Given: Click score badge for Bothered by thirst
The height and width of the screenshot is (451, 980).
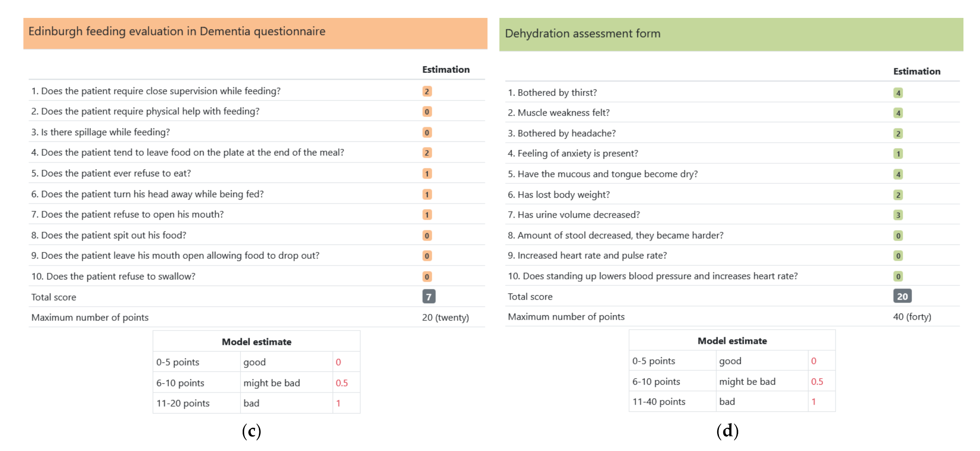Looking at the screenshot, I should pyautogui.click(x=898, y=93).
